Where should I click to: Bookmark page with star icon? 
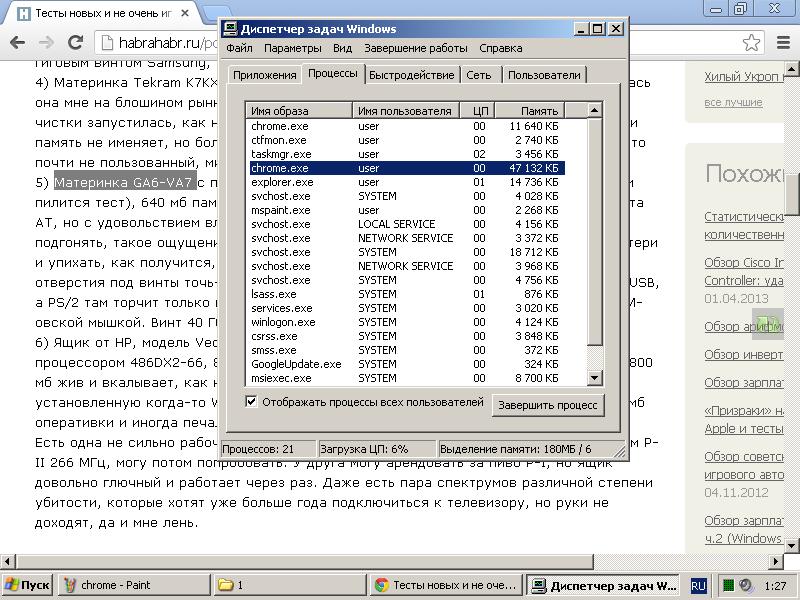click(x=751, y=42)
